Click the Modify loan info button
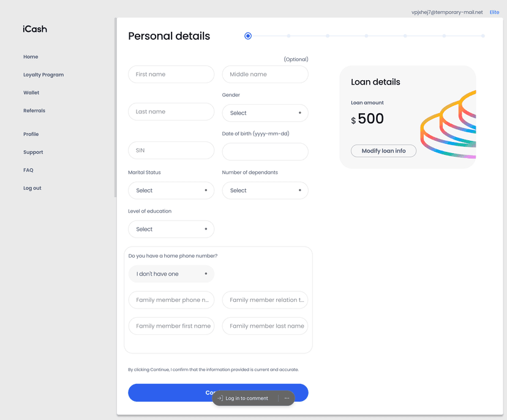The height and width of the screenshot is (420, 507). (x=383, y=151)
